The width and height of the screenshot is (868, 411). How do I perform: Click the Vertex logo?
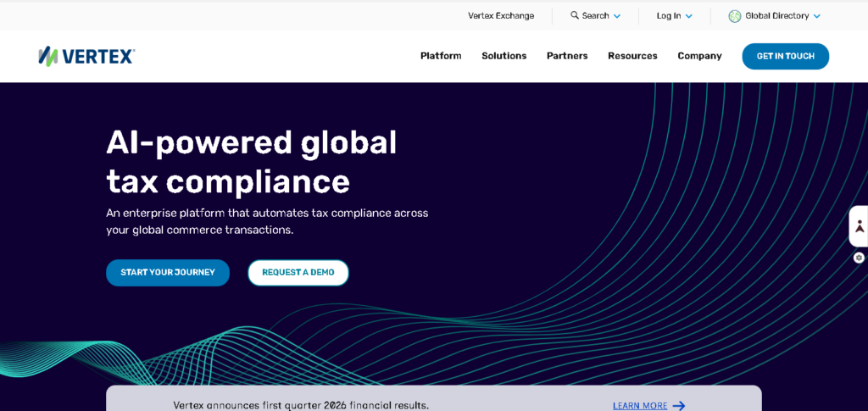[x=86, y=56]
